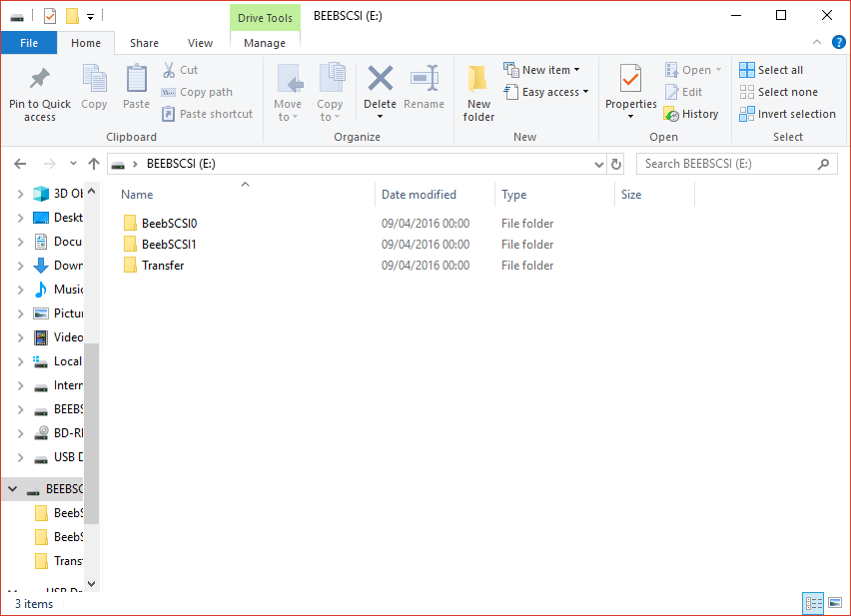Open file History

[691, 114]
